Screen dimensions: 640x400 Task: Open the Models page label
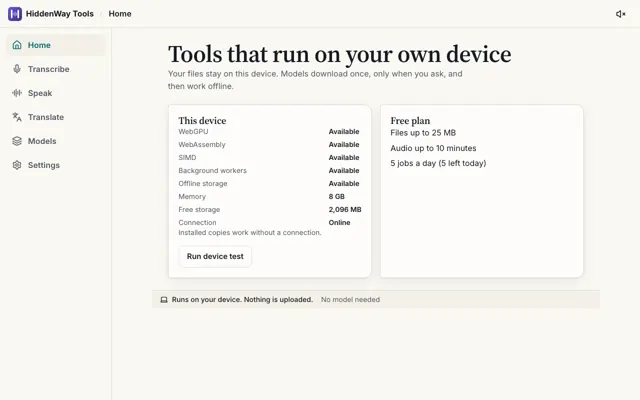click(42, 141)
